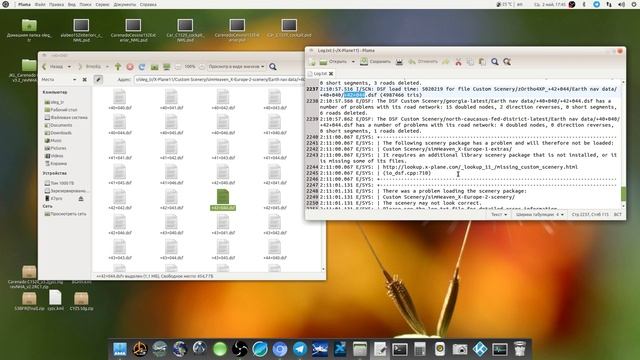Paste clipboard in Pluma toolbar

482,62
